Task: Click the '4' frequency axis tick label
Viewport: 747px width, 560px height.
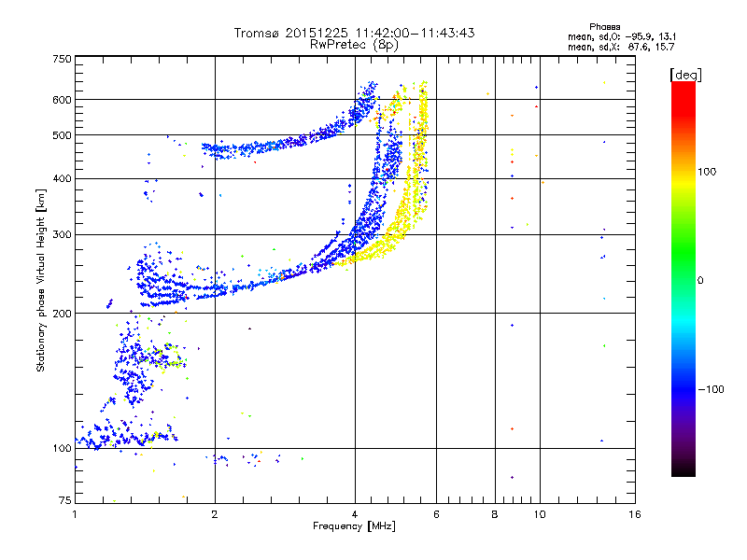Action: (355, 514)
